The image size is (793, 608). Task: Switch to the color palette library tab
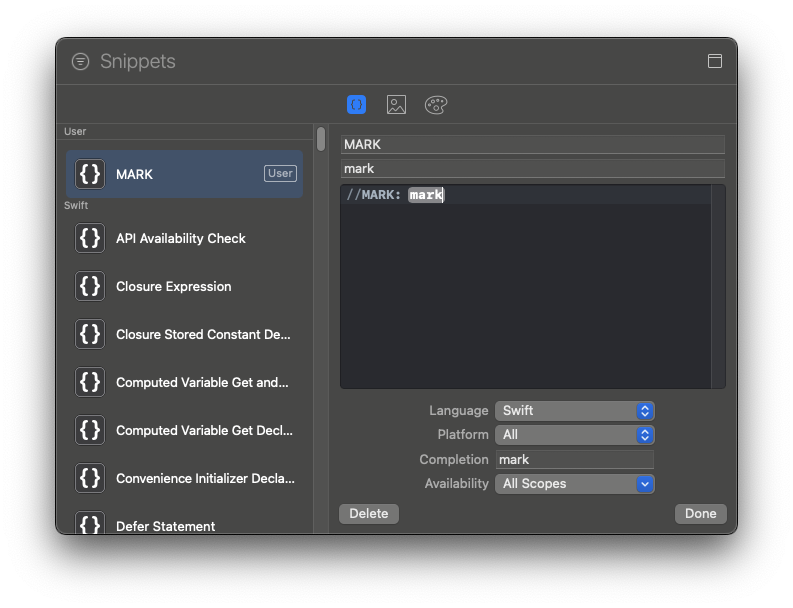(436, 105)
